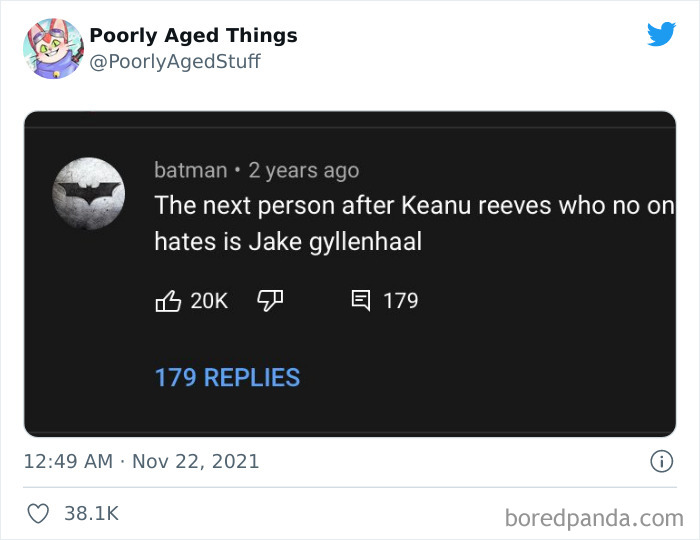The width and height of the screenshot is (700, 540).
Task: Click the 38.1K likes count
Action: pos(91,514)
